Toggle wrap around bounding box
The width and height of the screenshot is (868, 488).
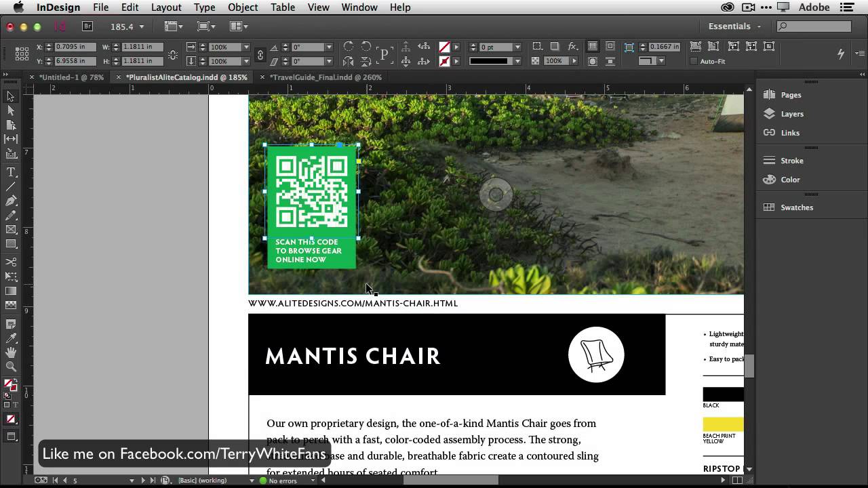(610, 47)
